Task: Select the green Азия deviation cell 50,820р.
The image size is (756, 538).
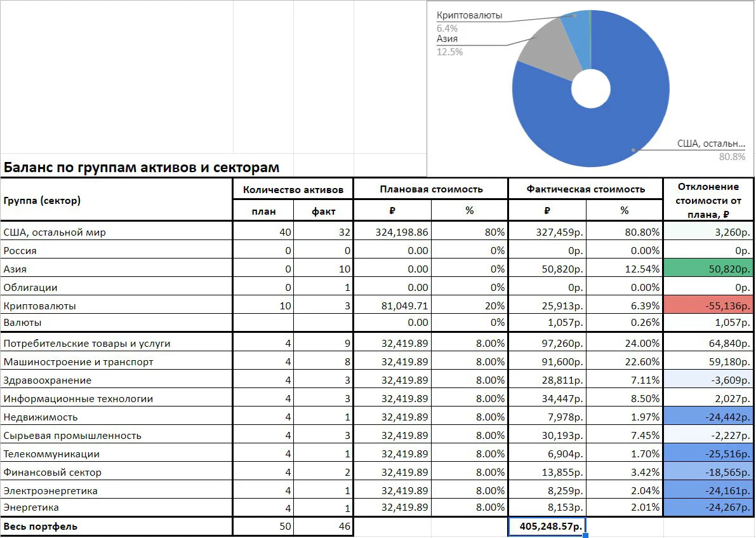Action: [708, 269]
